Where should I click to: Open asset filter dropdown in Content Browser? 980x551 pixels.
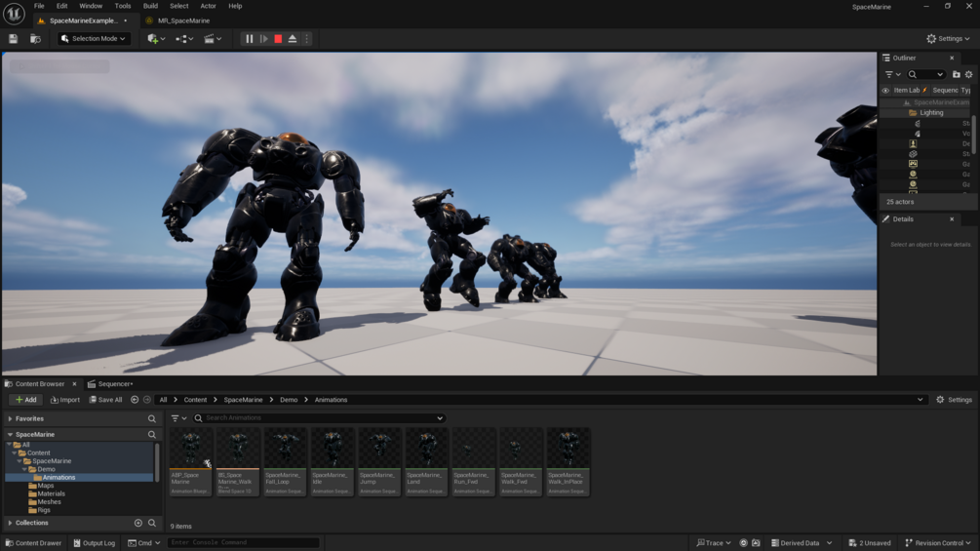[x=178, y=418]
